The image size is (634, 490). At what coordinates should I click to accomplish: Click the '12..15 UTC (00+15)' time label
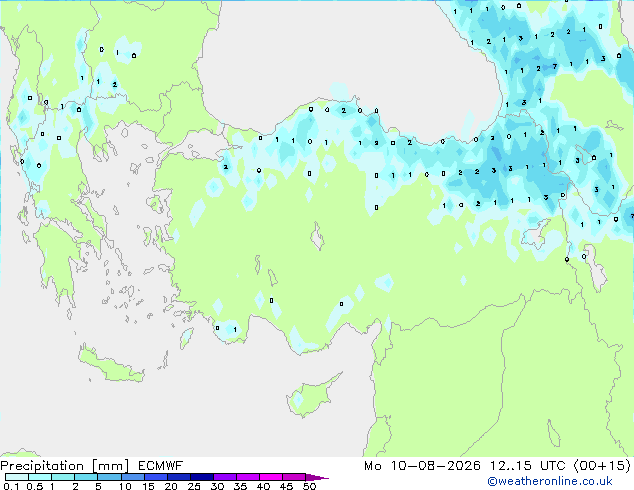[560, 466]
